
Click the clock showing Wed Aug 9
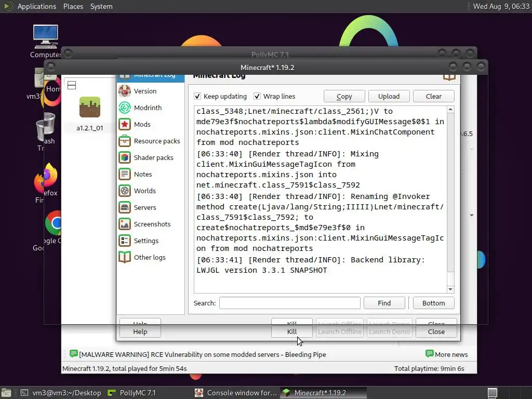(x=501, y=6)
